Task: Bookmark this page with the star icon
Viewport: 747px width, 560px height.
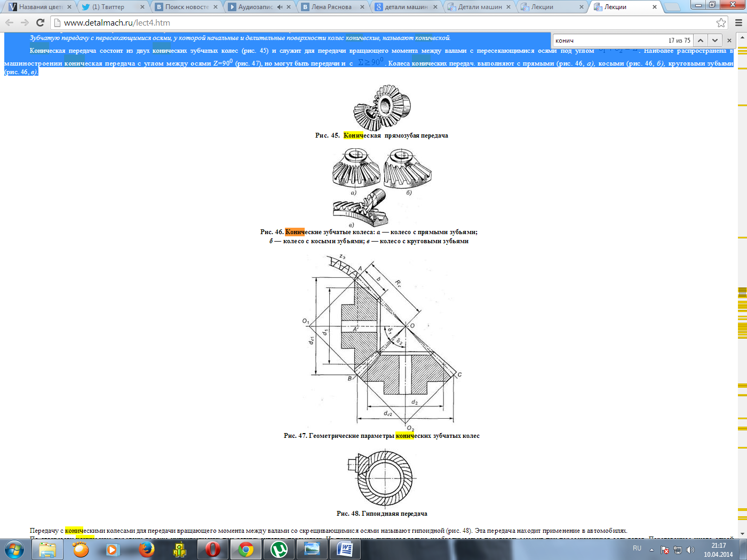Action: pyautogui.click(x=721, y=23)
